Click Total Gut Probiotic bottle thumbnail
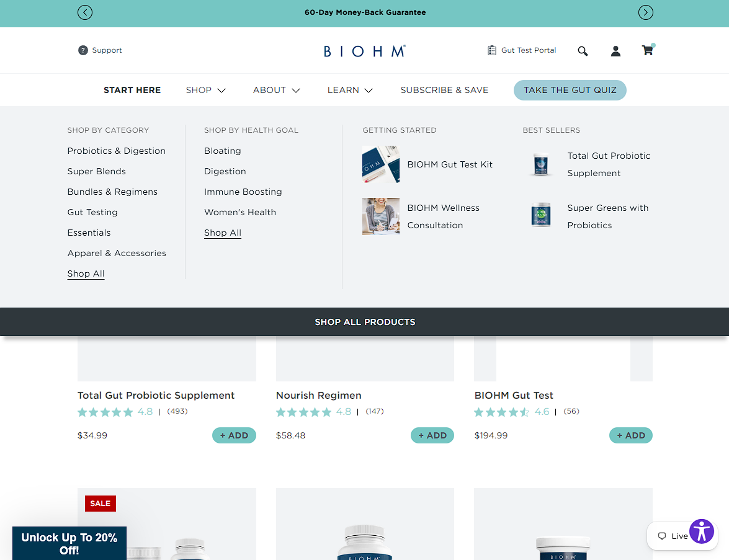Image resolution: width=729 pixels, height=560 pixels. (541, 164)
